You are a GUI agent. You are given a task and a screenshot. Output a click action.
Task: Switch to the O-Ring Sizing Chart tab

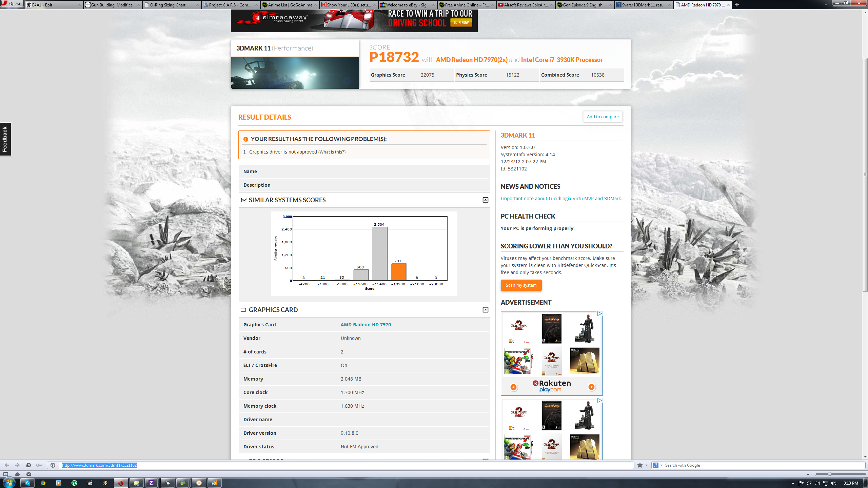click(172, 5)
